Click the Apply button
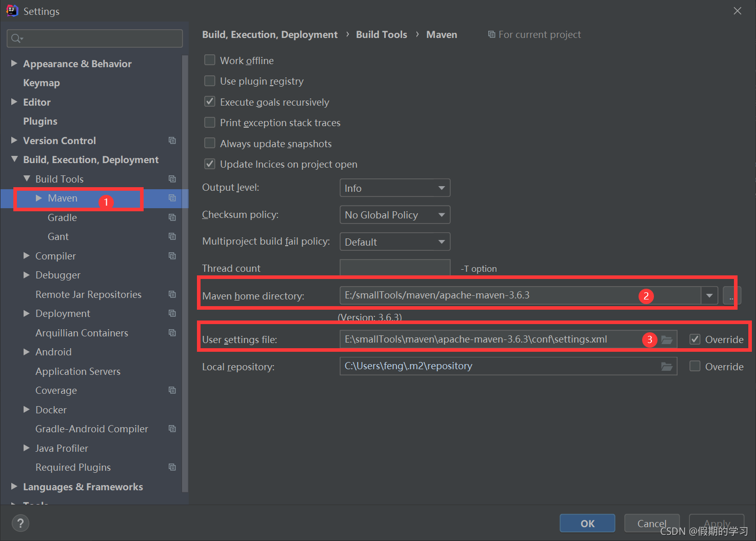 [717, 523]
